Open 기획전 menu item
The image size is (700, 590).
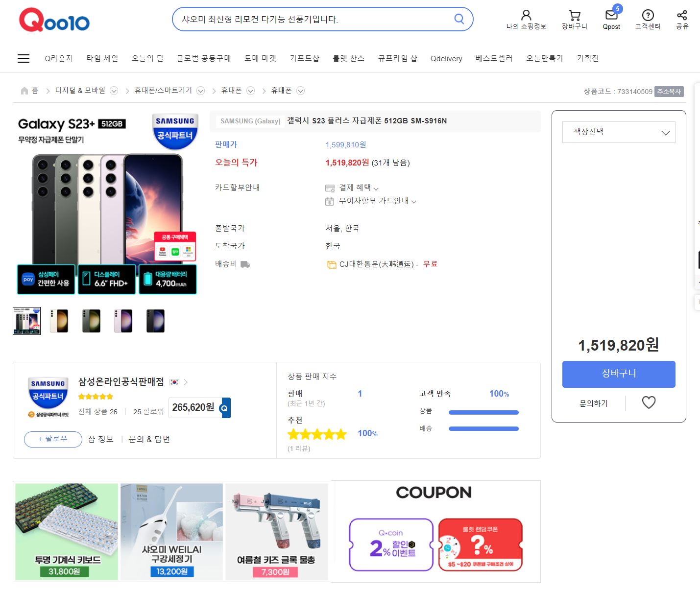tap(588, 58)
